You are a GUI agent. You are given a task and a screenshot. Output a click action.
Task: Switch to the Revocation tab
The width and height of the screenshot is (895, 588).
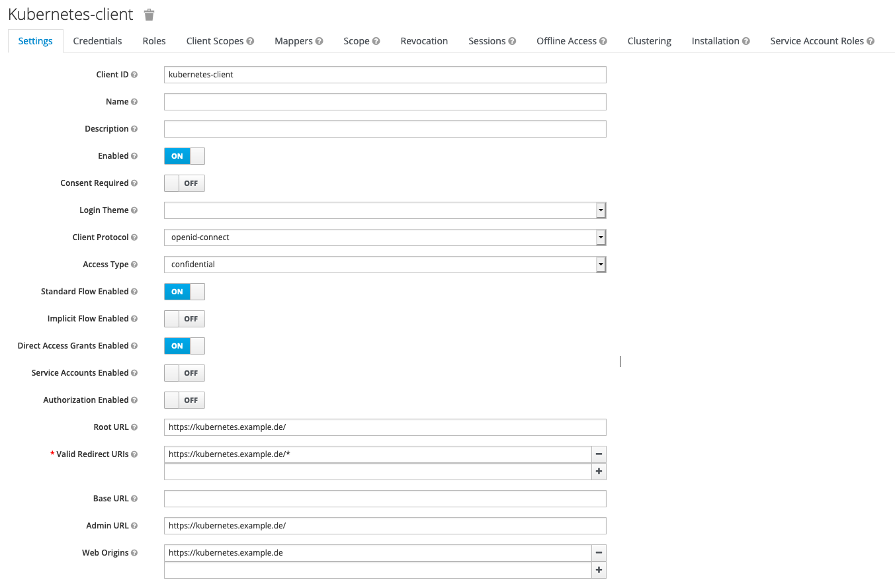click(424, 41)
